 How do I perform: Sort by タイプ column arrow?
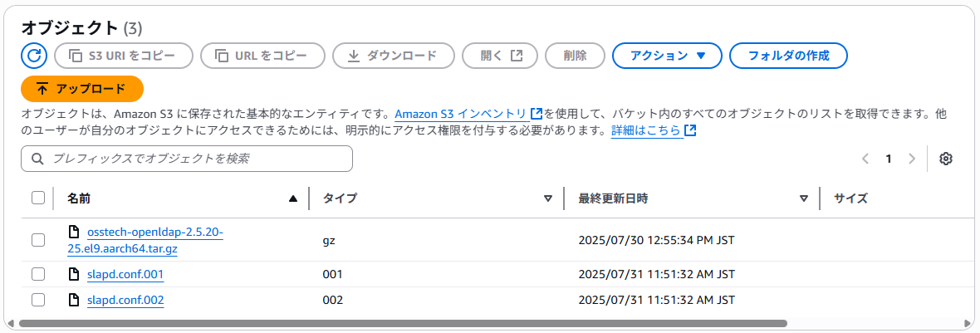[x=548, y=198]
